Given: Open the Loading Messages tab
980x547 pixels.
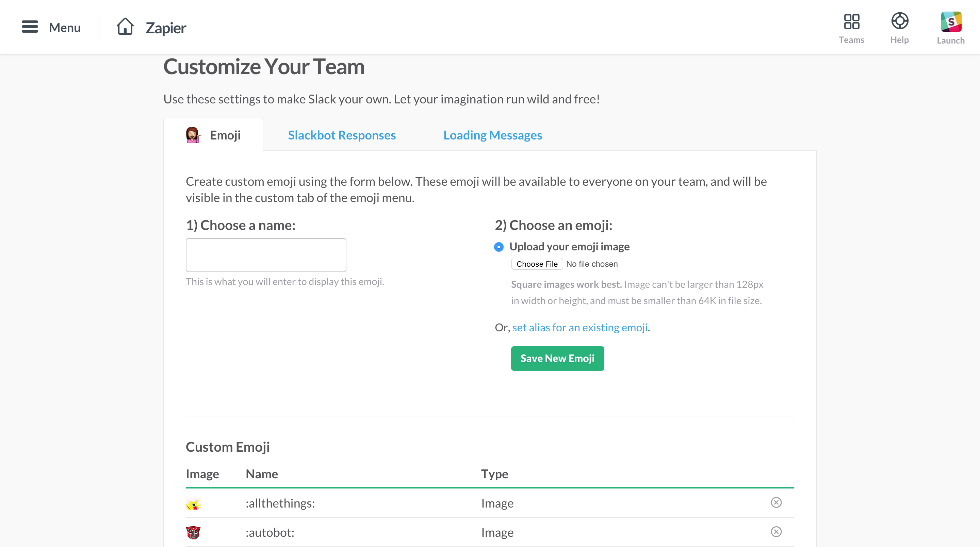Looking at the screenshot, I should (492, 135).
